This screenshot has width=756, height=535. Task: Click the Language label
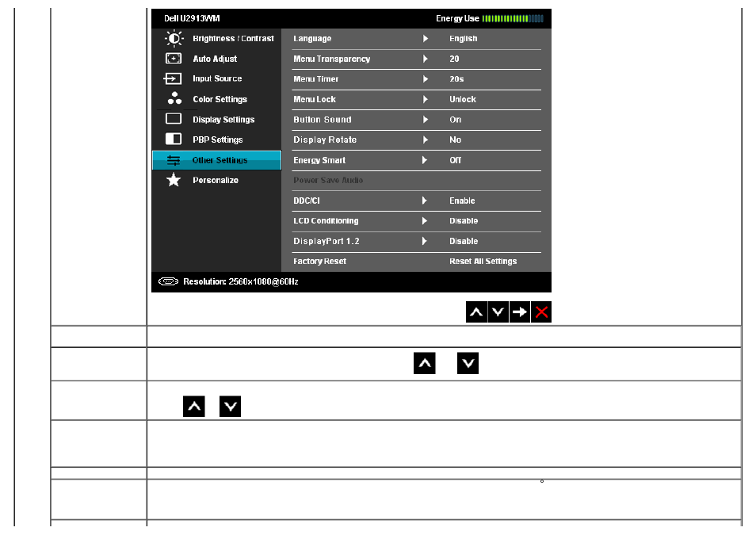312,39
